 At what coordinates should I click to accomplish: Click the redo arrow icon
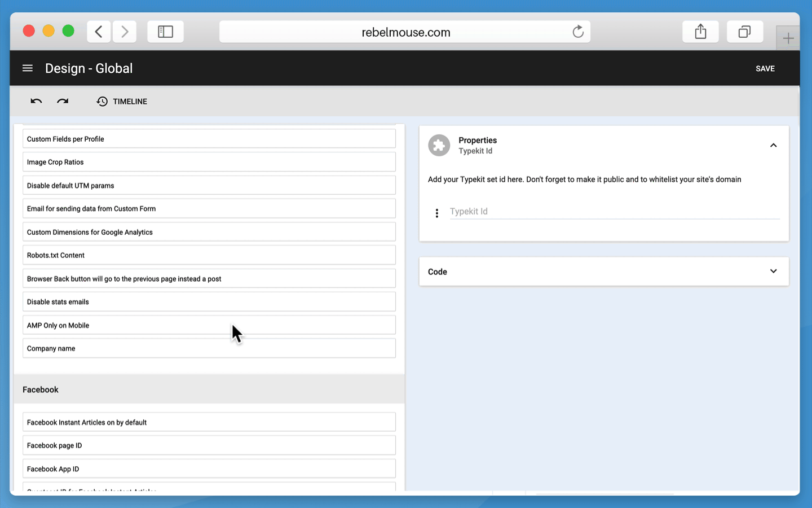(x=63, y=102)
